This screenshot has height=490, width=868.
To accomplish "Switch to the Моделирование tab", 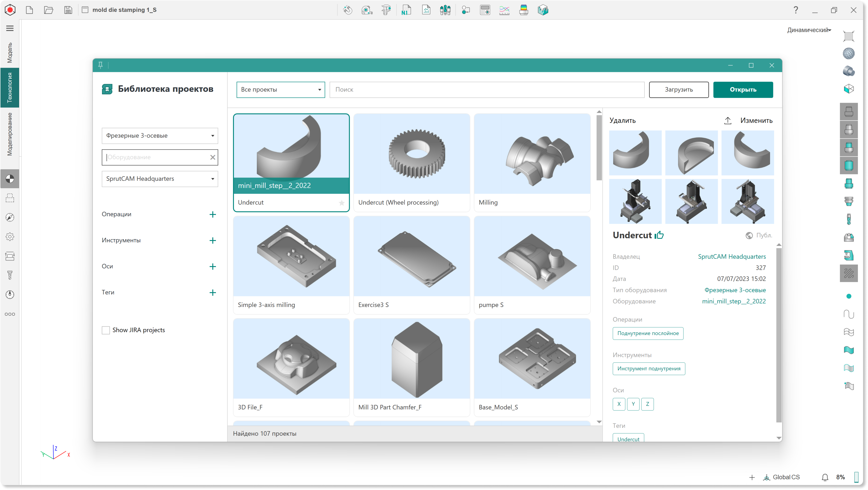I will 10,134.
